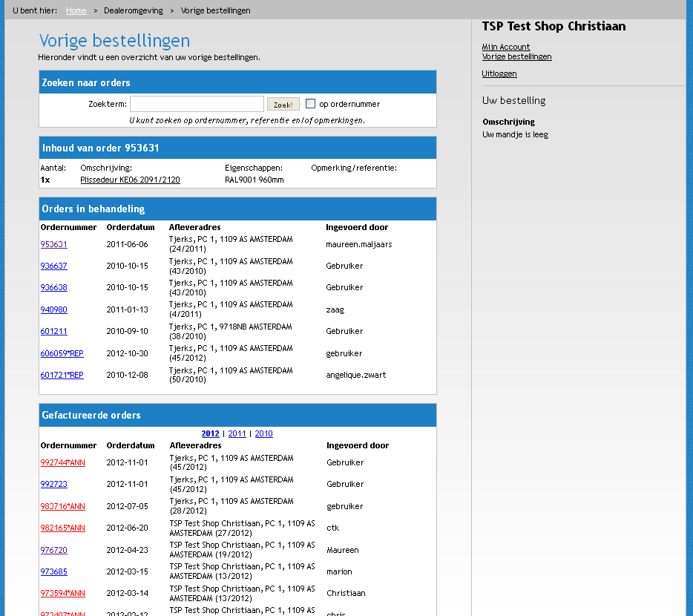Open cancelled order 992744*ANN

(x=62, y=462)
